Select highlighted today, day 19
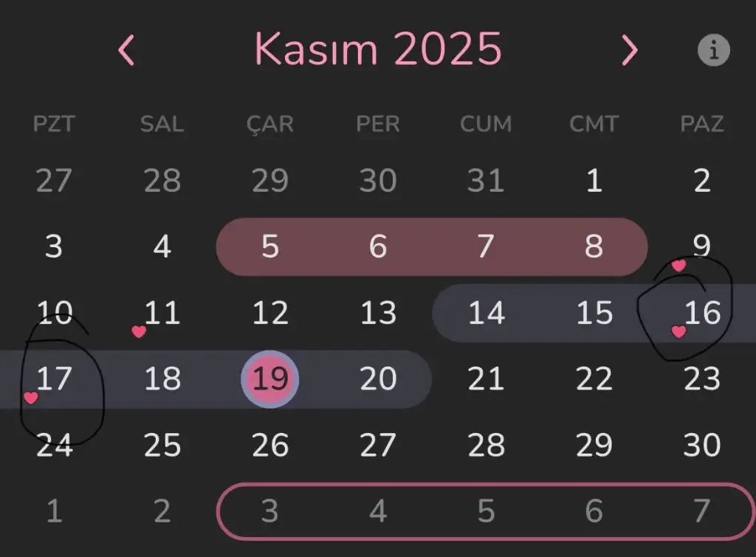This screenshot has width=756, height=557. (x=270, y=379)
